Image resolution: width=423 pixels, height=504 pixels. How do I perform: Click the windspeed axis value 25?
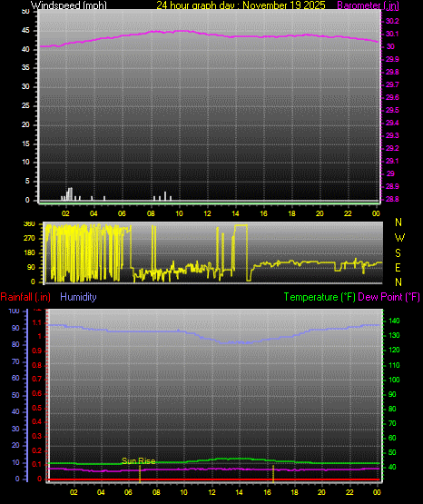tap(25, 105)
